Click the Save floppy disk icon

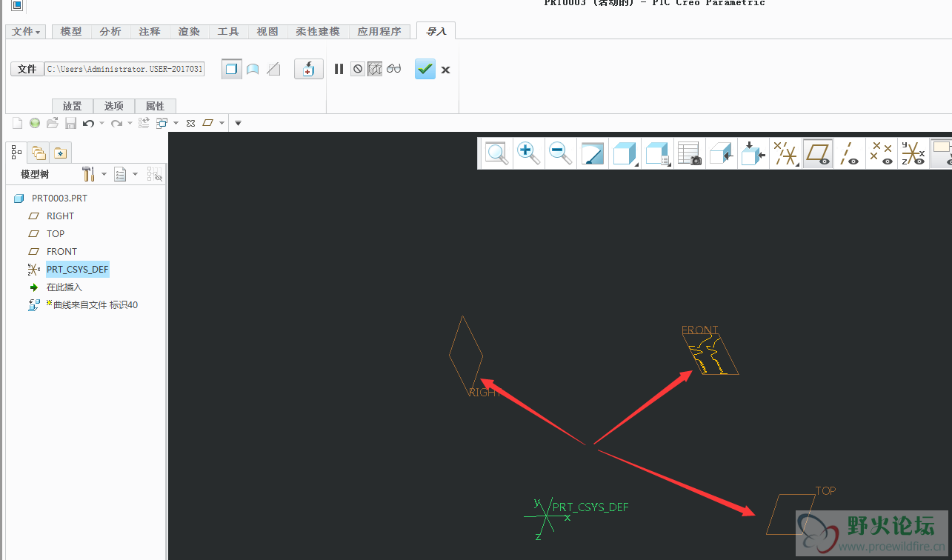click(71, 123)
